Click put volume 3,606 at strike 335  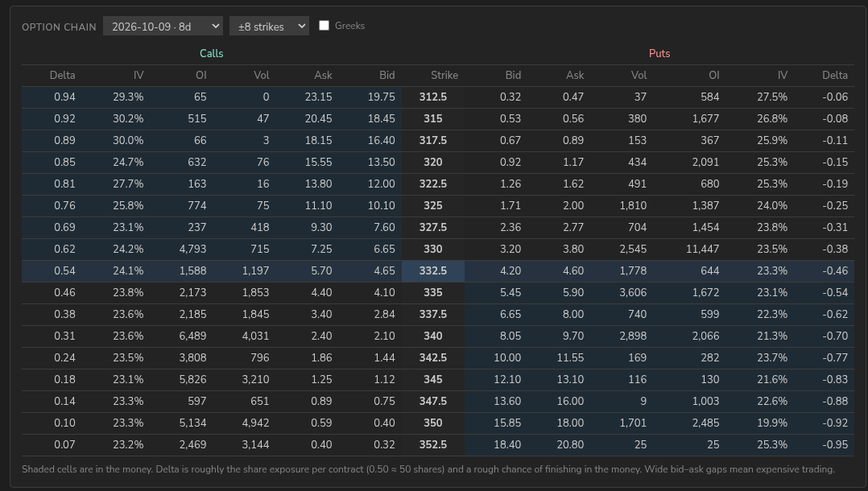[633, 292]
